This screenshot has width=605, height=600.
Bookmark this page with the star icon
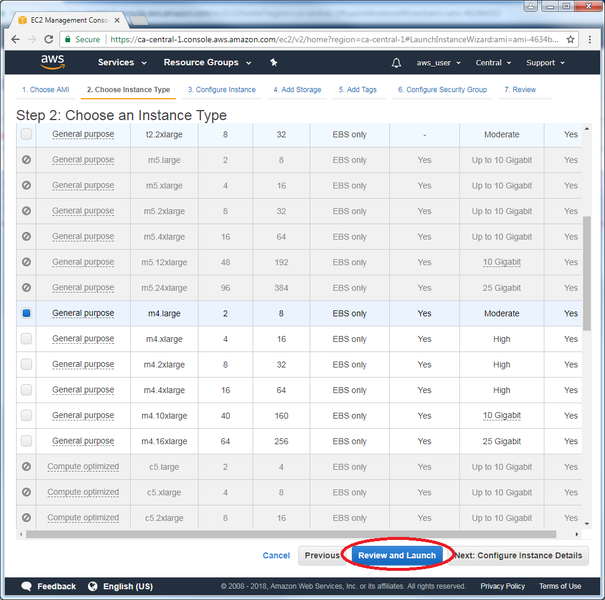point(570,39)
